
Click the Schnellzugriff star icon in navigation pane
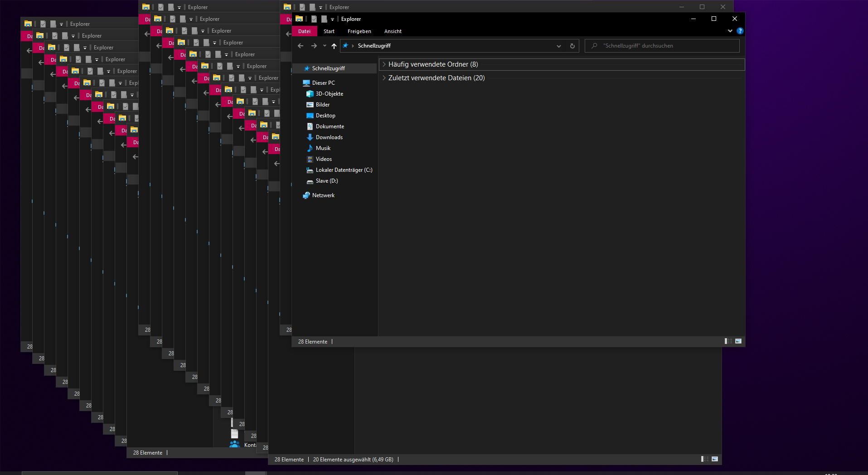coord(307,68)
